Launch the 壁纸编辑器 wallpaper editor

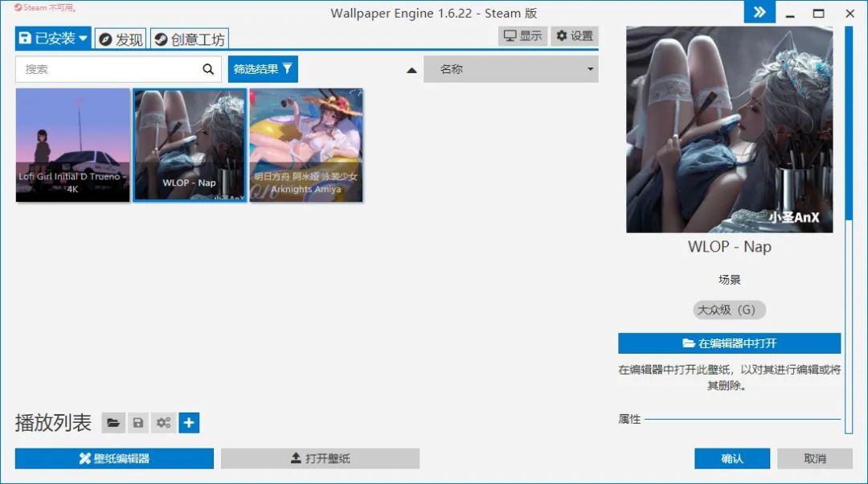click(114, 458)
